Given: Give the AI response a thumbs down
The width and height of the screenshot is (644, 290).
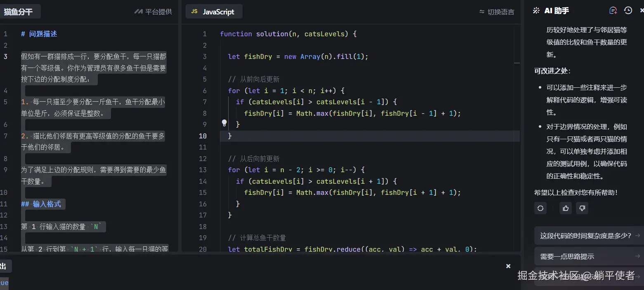Looking at the screenshot, I should (x=582, y=208).
